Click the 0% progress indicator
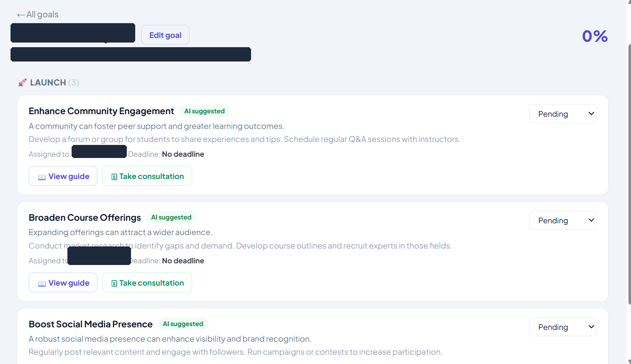 (x=595, y=36)
